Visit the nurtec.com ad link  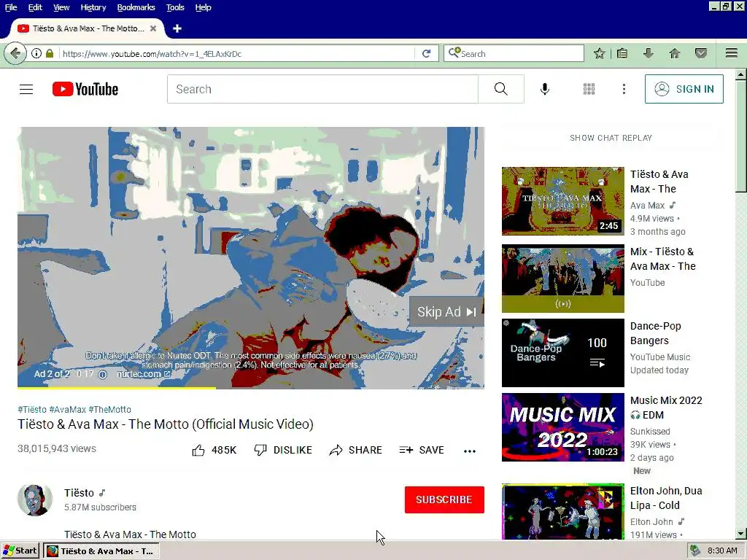pyautogui.click(x=144, y=374)
